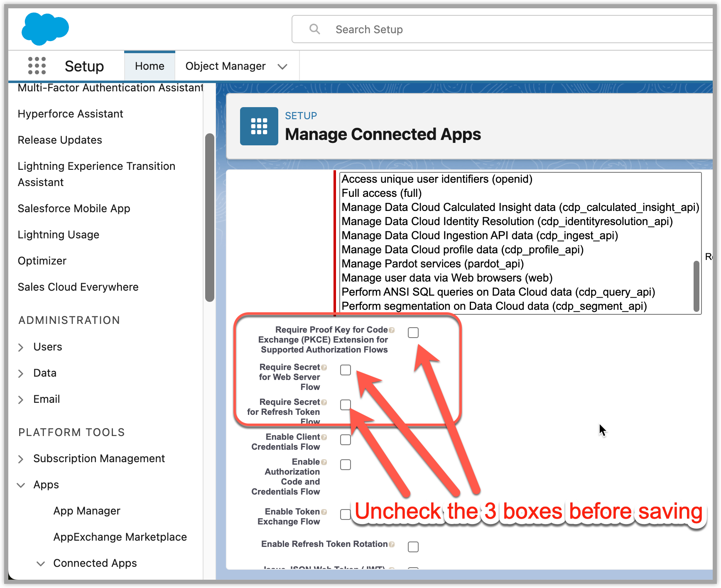Select 'Manage user data via Web browsers (web)'
The width and height of the screenshot is (721, 588).
[447, 278]
